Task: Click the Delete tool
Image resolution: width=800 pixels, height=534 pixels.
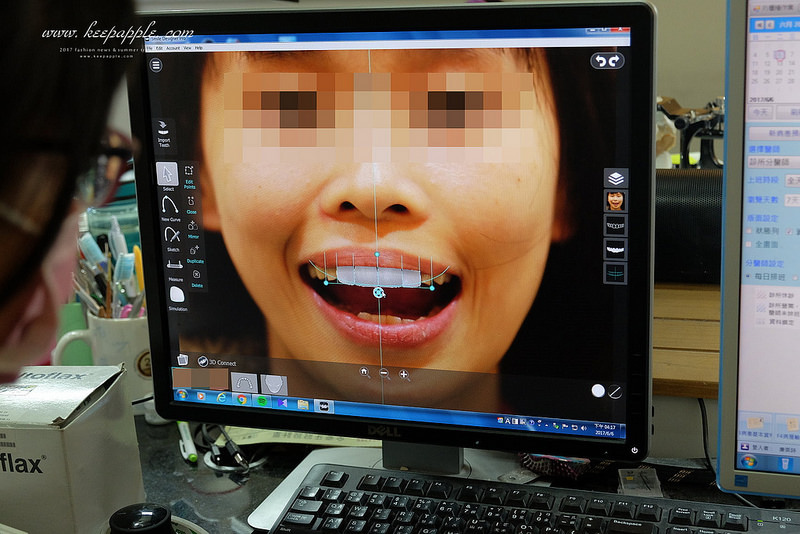Action: coord(197,278)
